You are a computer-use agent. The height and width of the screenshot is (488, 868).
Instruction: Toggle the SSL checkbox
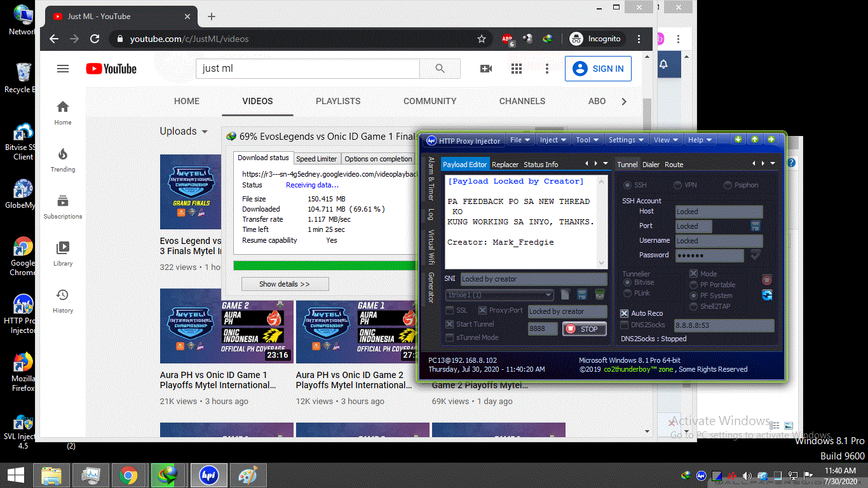point(450,311)
